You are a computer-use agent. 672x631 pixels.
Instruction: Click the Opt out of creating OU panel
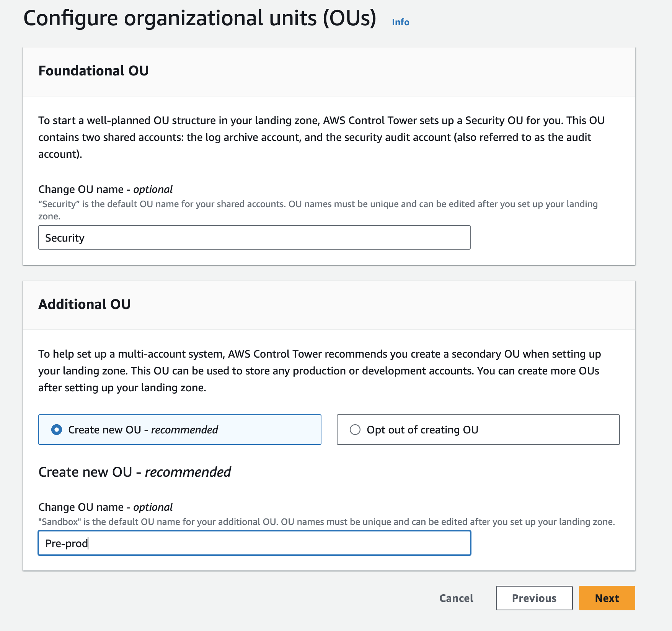click(478, 430)
